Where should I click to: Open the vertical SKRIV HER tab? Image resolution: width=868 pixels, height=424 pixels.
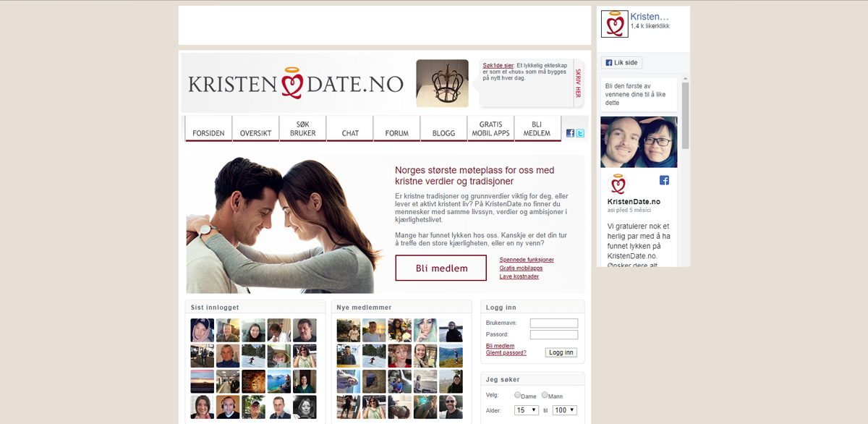click(x=577, y=82)
